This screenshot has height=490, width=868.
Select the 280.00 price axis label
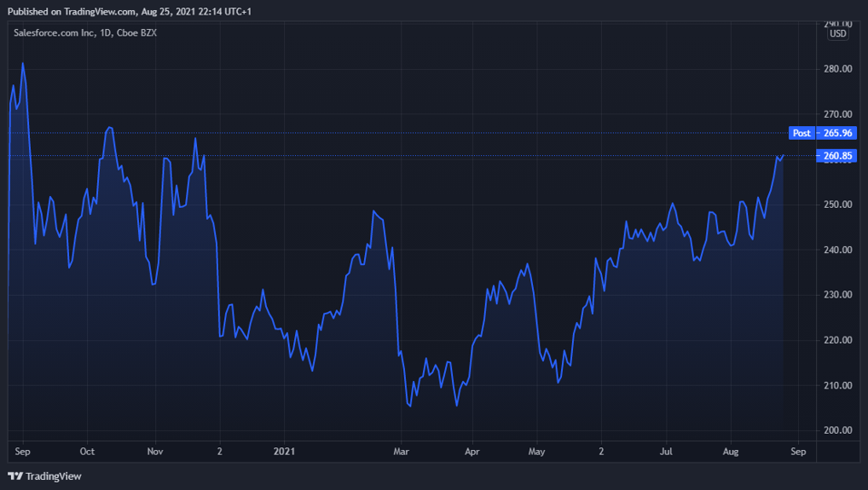coord(837,69)
